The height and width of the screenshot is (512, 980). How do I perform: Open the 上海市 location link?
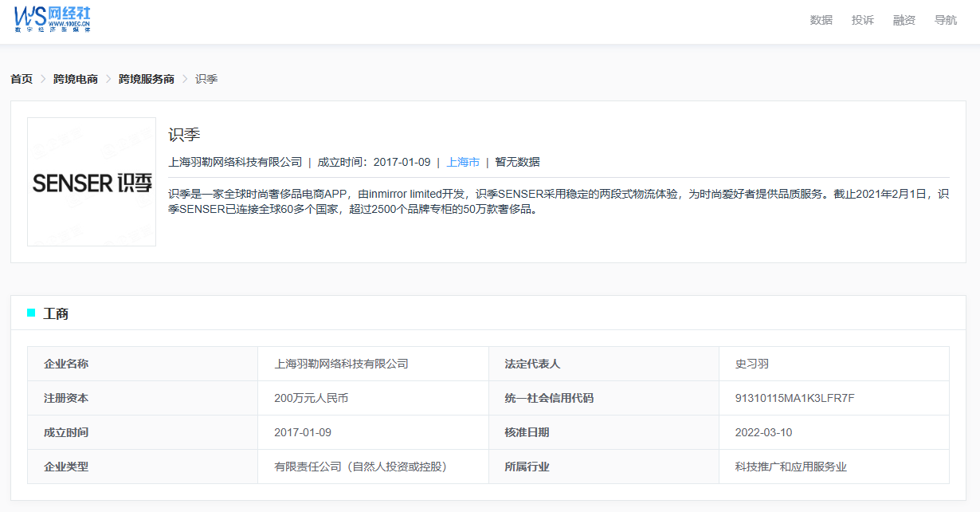[x=463, y=162]
